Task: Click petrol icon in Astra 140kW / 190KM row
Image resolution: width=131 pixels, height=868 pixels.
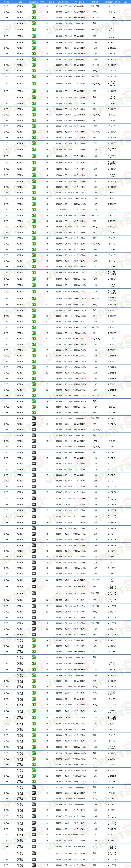Action: [x=34, y=311]
